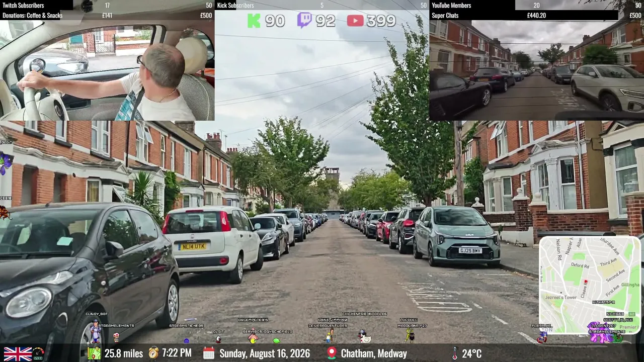The height and width of the screenshot is (362, 644).
Task: Click the green Kick logo icon
Action: (254, 21)
